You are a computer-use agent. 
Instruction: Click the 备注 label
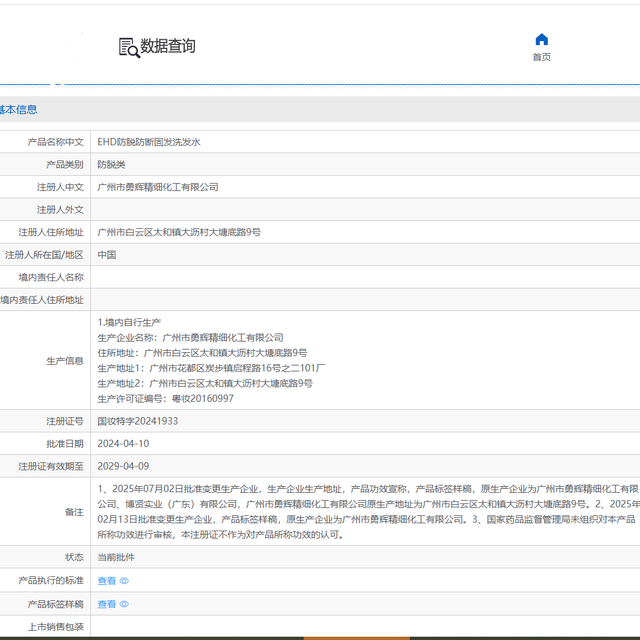point(74,512)
